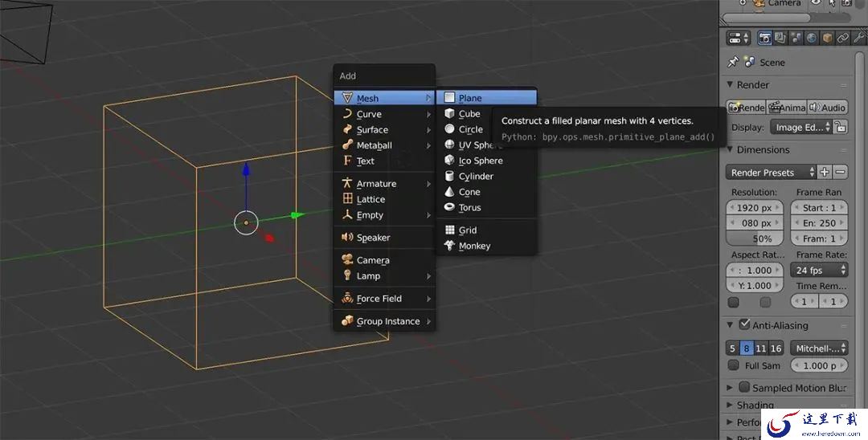Click the Lamp bulb icon
This screenshot has width=868, height=440.
pos(348,275)
